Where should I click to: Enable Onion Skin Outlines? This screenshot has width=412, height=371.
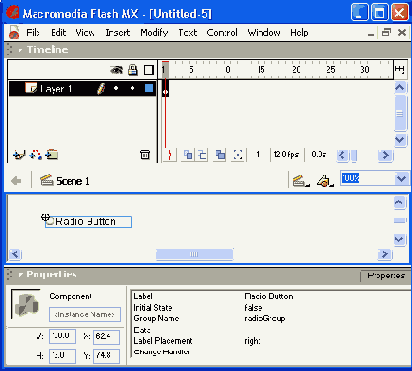tap(202, 155)
